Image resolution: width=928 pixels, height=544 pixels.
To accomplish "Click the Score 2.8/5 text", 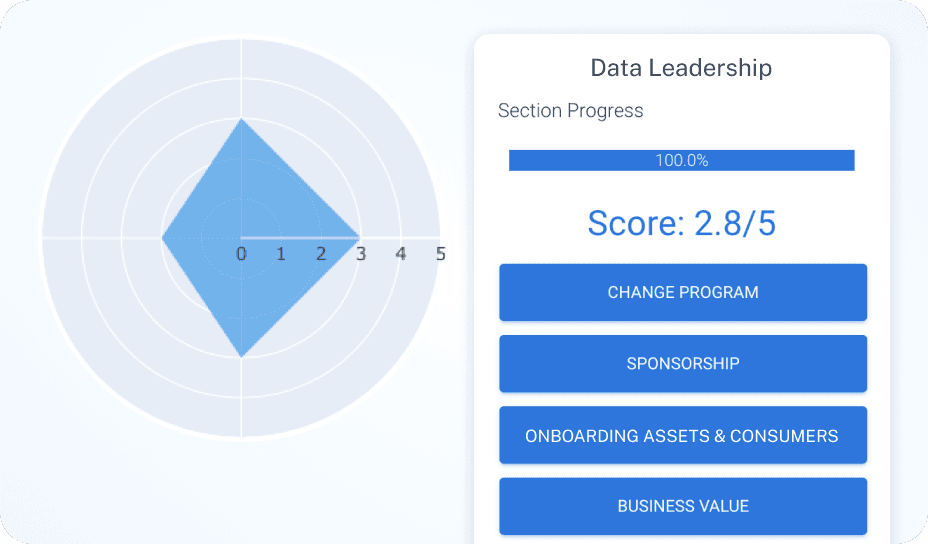I will 681,223.
